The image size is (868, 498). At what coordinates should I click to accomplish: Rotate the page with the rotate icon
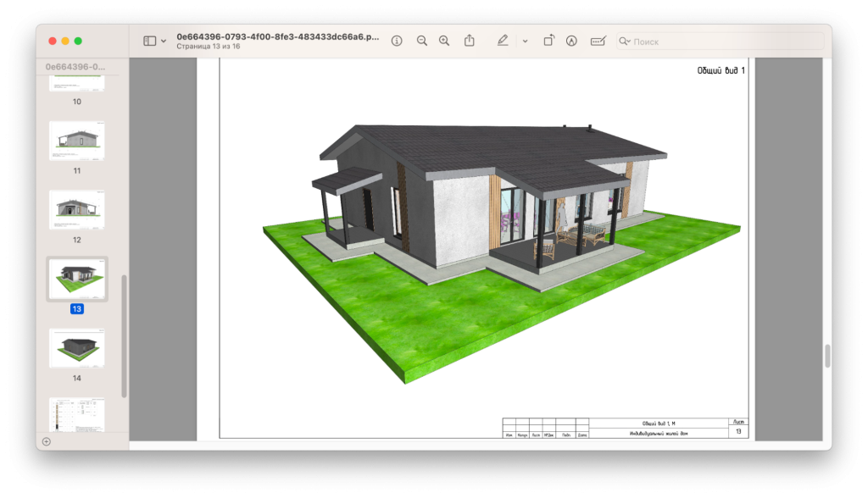(548, 41)
